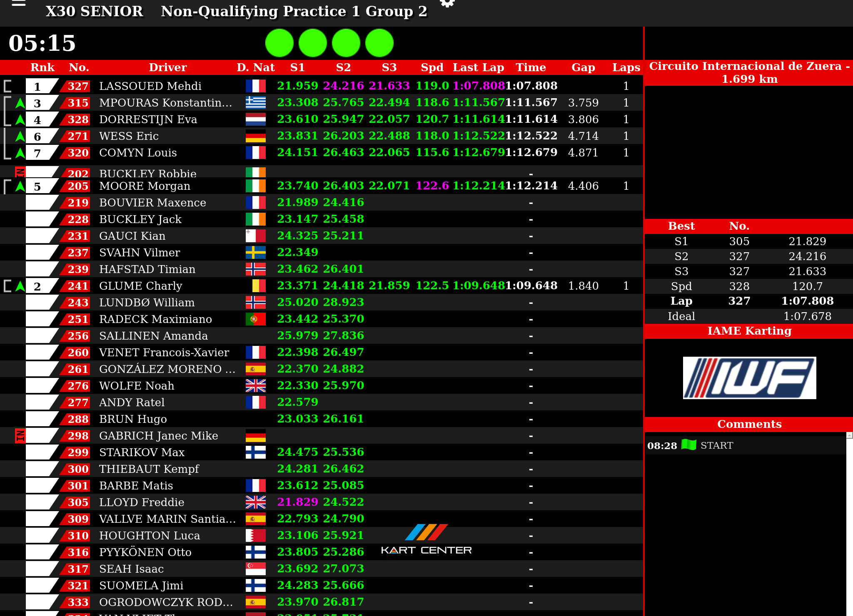Click the IN pit indicator for BUCKLEY Robbie

click(20, 172)
